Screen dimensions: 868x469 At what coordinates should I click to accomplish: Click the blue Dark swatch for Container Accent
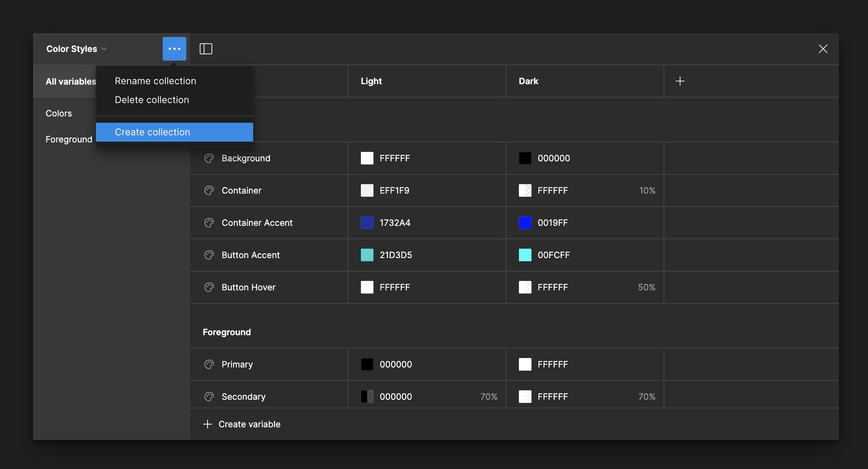click(x=525, y=223)
